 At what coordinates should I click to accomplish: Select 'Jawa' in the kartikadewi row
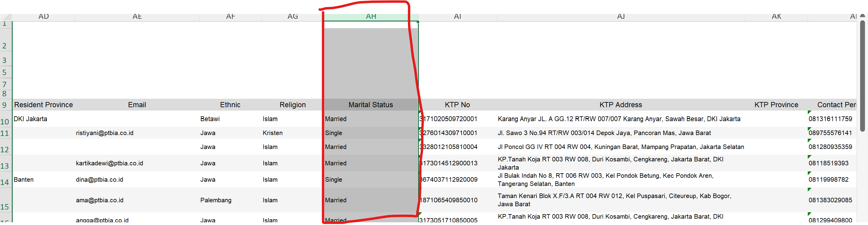pos(231,164)
